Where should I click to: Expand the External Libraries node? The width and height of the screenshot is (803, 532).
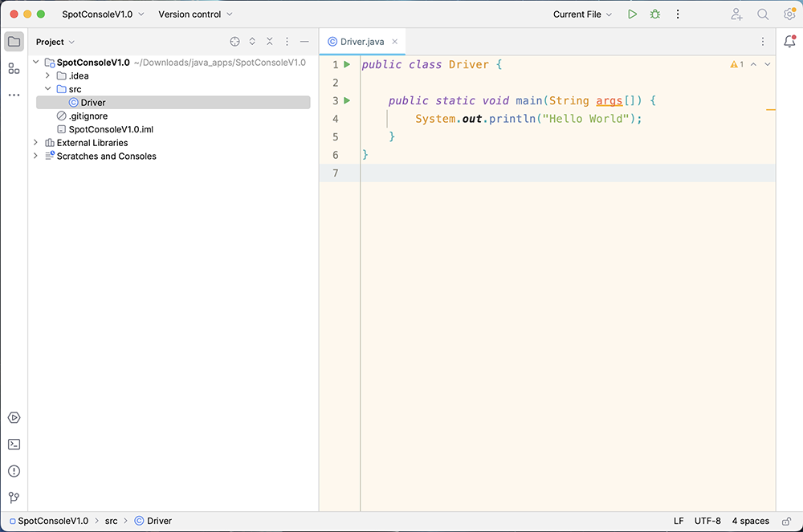pyautogui.click(x=35, y=143)
